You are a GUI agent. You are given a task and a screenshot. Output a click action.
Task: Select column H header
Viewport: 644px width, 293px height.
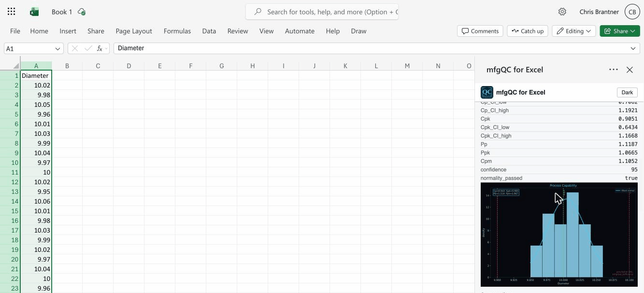[x=253, y=66]
